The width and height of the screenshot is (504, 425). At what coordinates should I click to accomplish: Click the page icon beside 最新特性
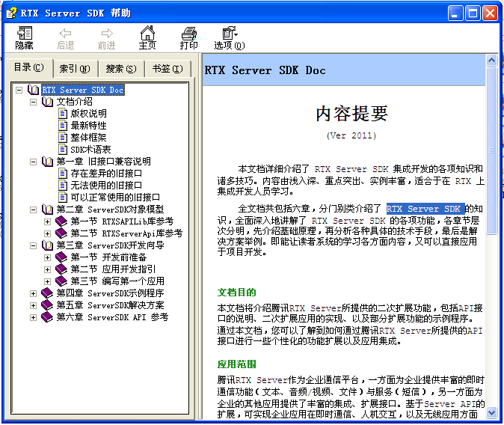pos(63,126)
